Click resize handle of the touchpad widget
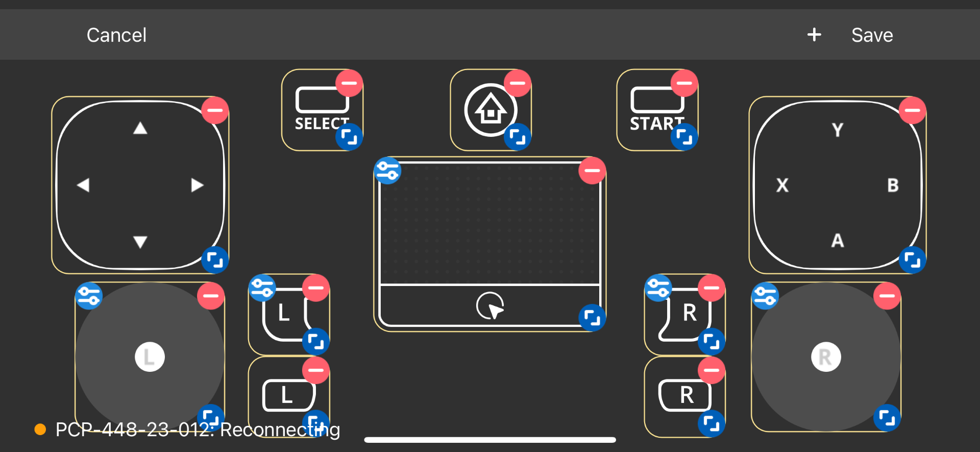 point(592,318)
